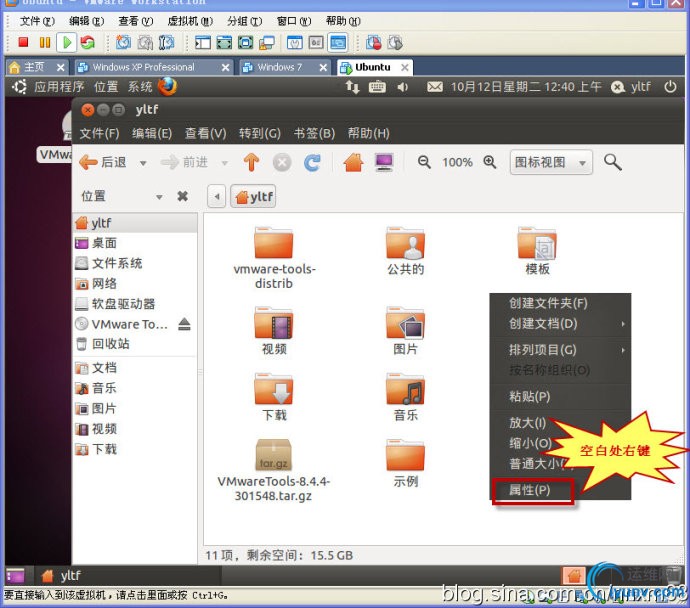Click the volume speaker icon
Viewport: 690px width, 608px height.
(402, 87)
